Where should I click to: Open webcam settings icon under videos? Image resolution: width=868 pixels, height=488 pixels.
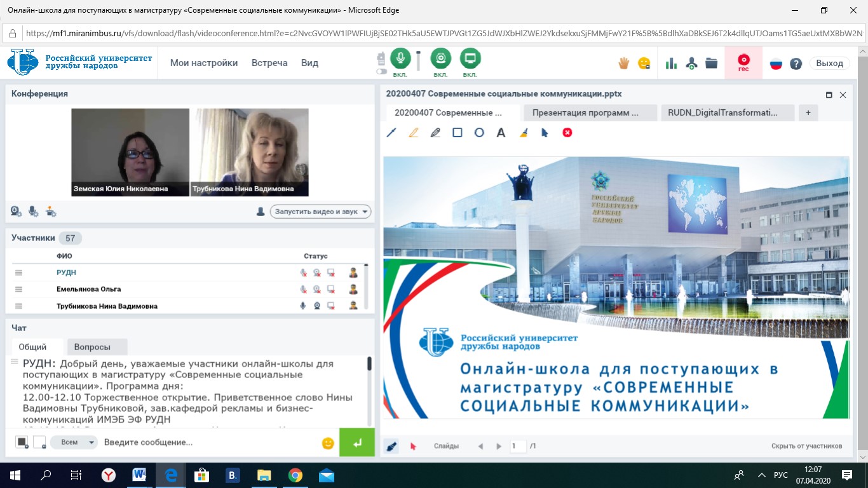tap(16, 211)
